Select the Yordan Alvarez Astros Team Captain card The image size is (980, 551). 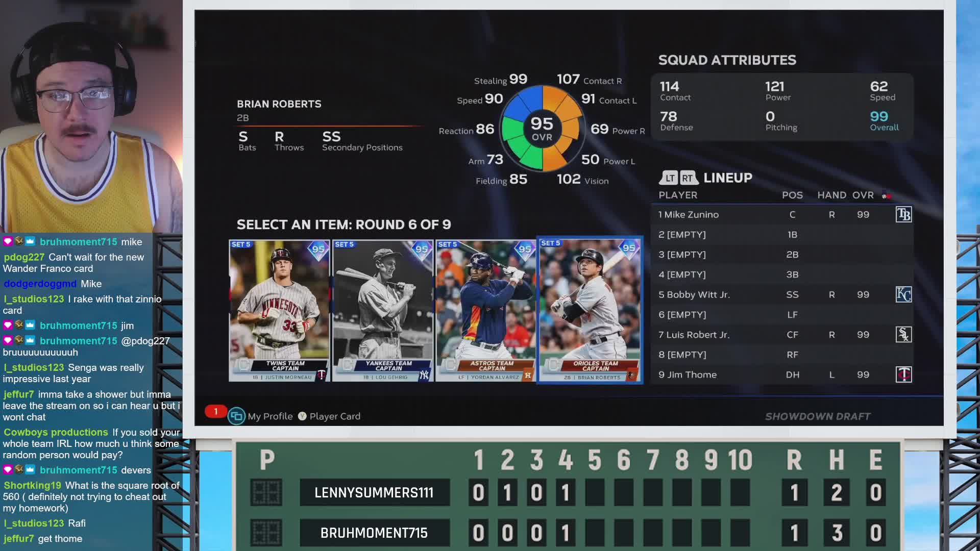(486, 310)
